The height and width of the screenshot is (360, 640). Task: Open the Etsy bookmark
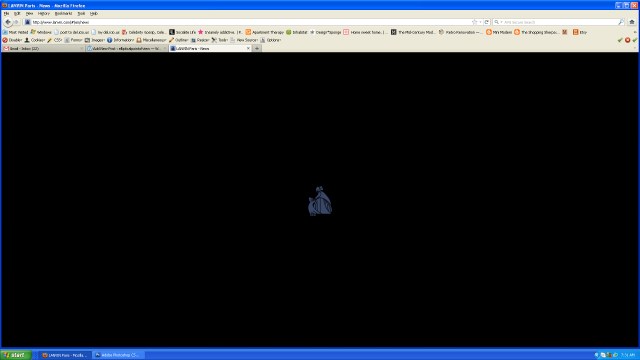click(x=580, y=32)
